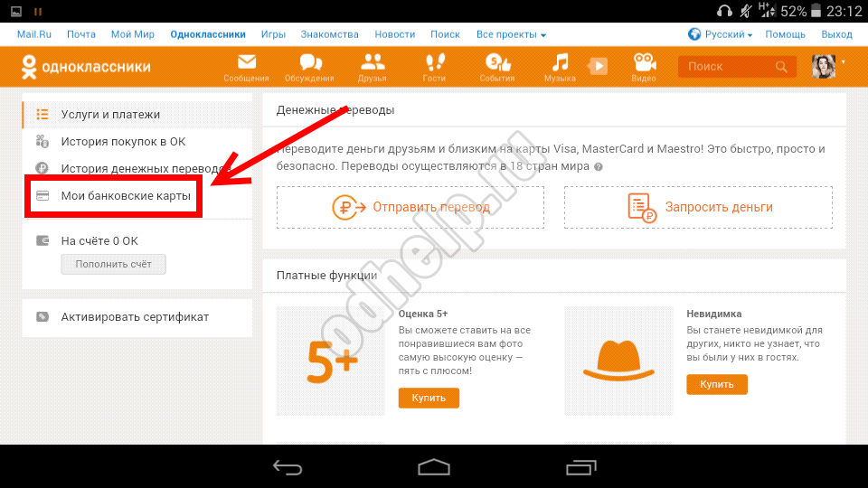This screenshot has height=488, width=868.
Task: Click Пополнить счёт button
Action: click(114, 264)
